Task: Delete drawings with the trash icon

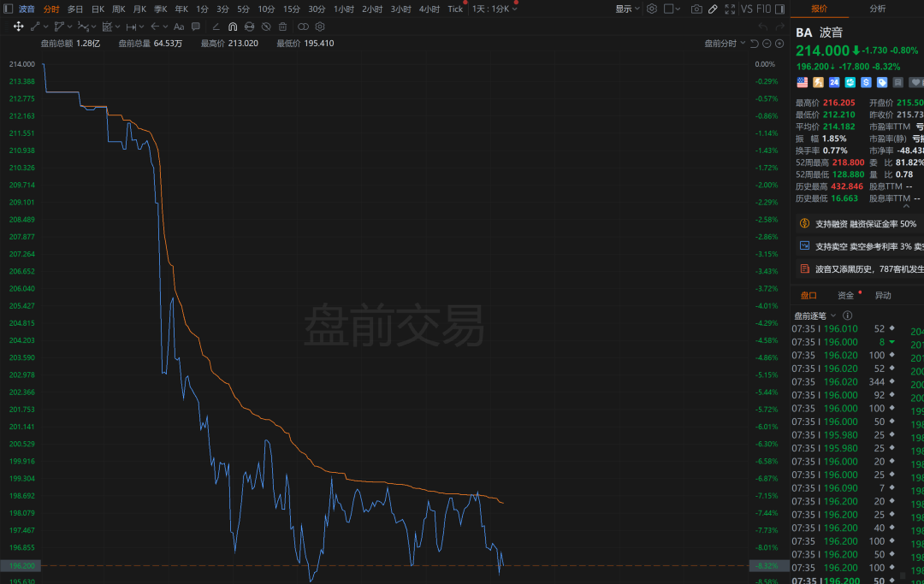Action: coord(283,27)
